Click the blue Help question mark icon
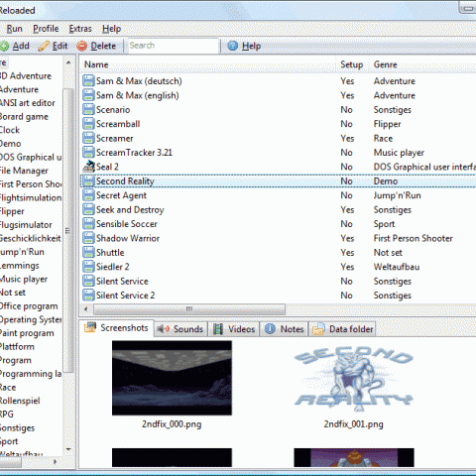Viewport: 476px width, 476px height. coord(233,46)
